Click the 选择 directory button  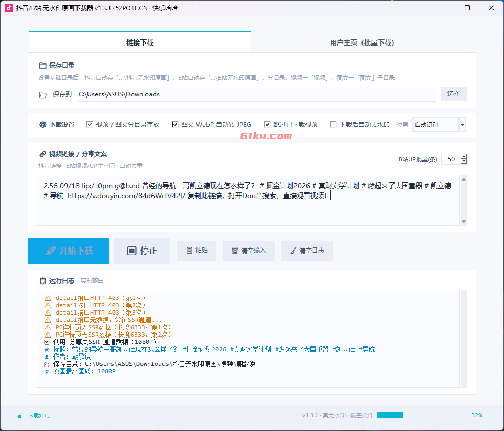pyautogui.click(x=454, y=94)
